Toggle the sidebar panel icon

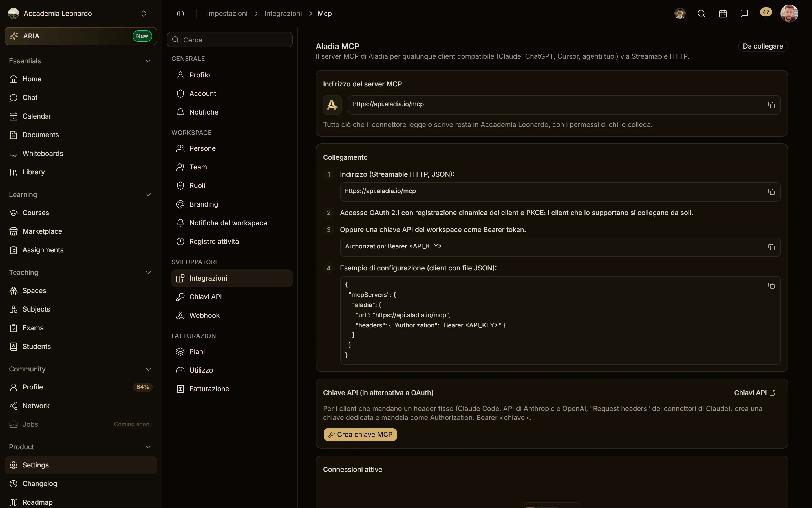180,14
